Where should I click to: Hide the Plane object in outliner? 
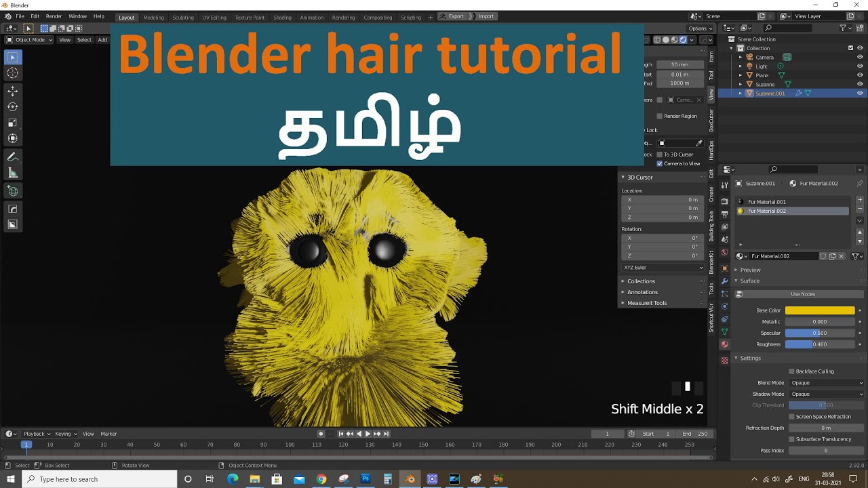860,75
